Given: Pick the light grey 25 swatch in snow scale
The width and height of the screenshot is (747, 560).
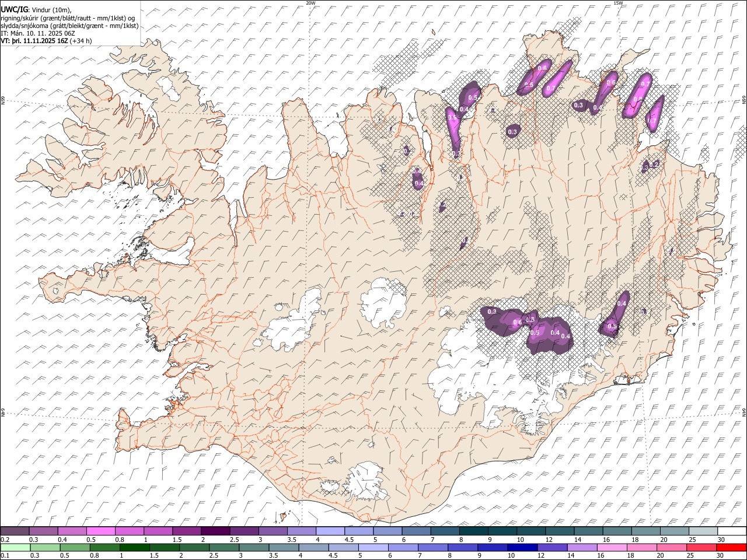Looking at the screenshot, I should tap(703, 531).
